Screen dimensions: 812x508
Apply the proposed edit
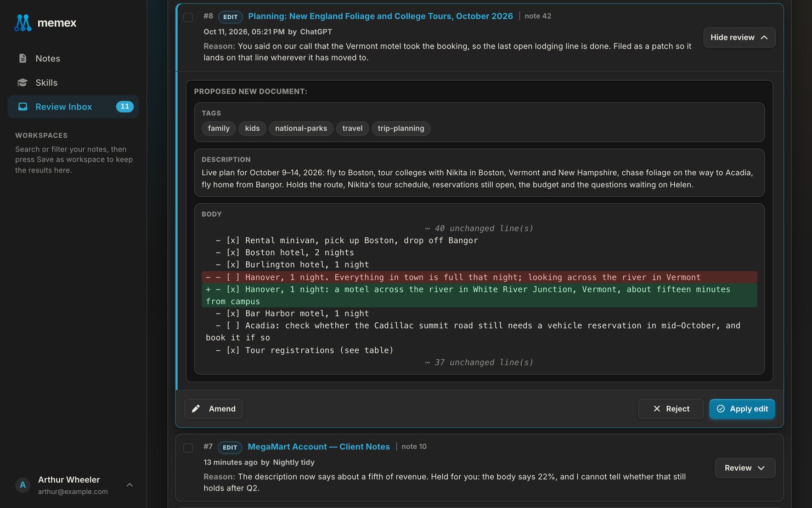pos(742,409)
